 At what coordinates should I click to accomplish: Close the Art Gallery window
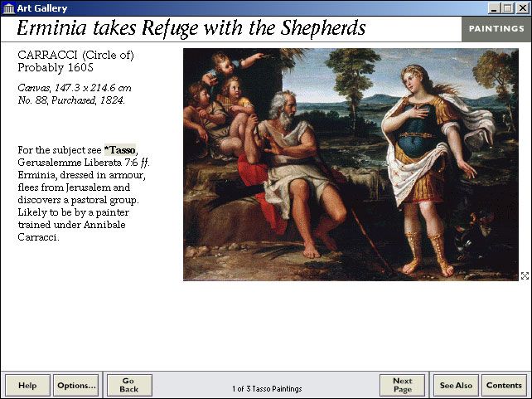point(523,8)
